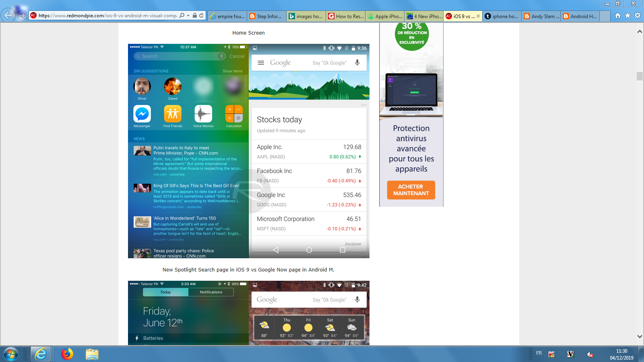Image resolution: width=644 pixels, height=362 pixels.
Task: Switch to the 'How to Res...' tab
Action: (x=346, y=16)
